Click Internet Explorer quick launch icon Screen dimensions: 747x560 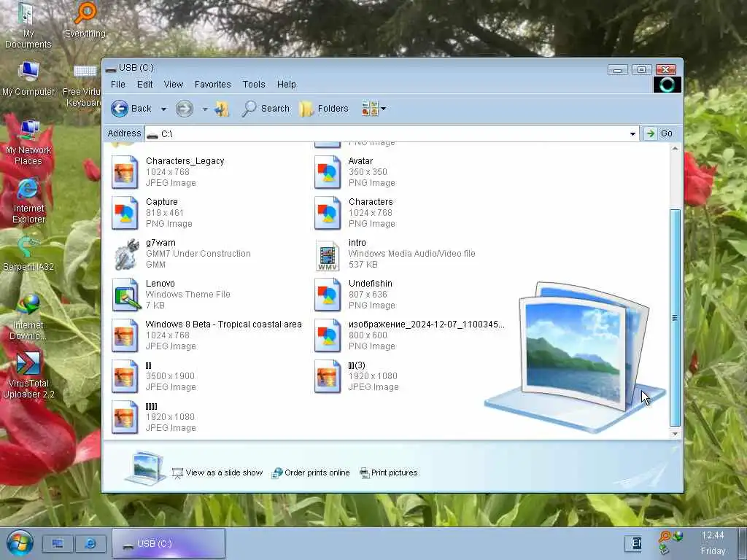[x=90, y=543]
